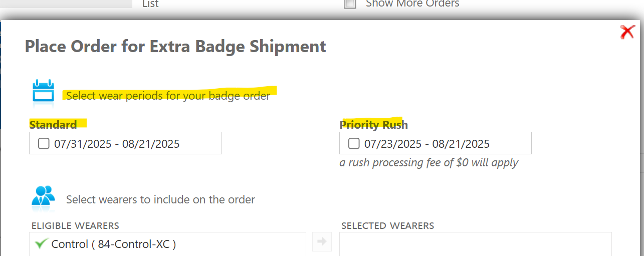Select Control ( 84-Control-XC ) in eligible wearers
The image size is (644, 256).
coord(167,244)
